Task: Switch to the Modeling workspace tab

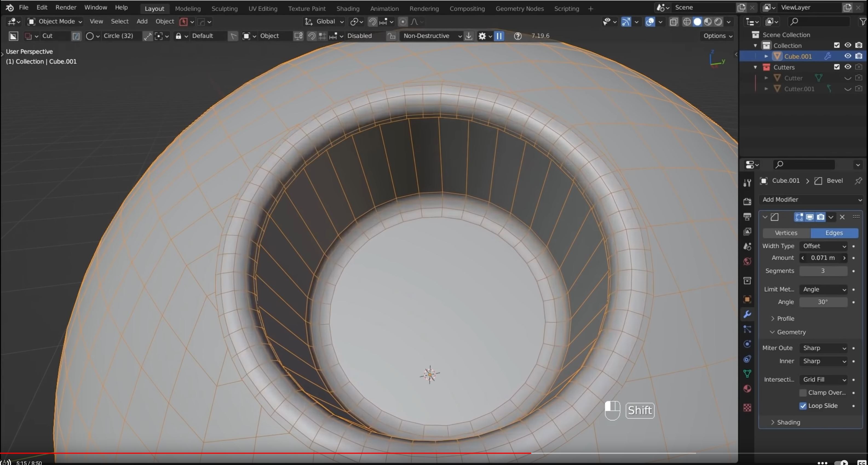Action: pos(188,9)
